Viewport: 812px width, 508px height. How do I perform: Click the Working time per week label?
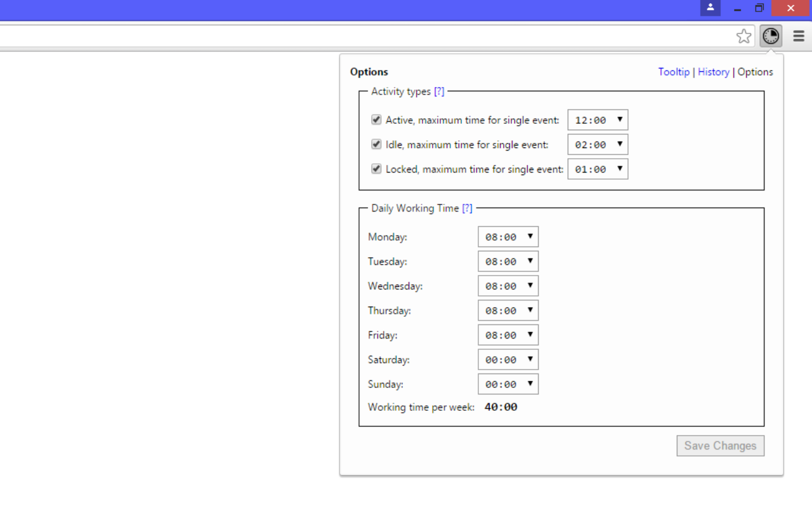421,407
